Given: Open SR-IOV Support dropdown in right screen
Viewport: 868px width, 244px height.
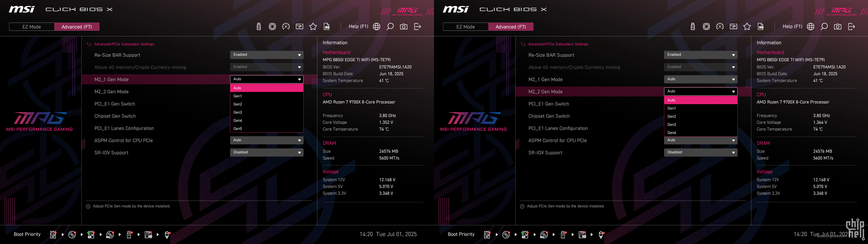Looking at the screenshot, I should 701,152.
